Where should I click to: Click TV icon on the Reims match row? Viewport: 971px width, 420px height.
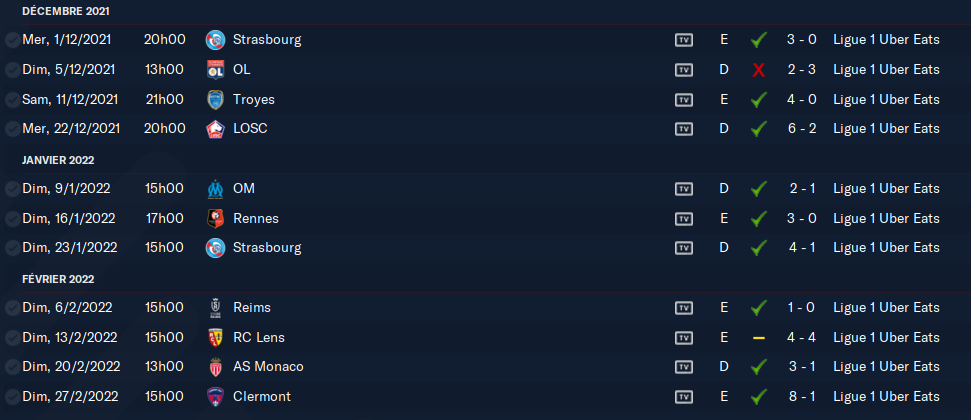click(684, 308)
